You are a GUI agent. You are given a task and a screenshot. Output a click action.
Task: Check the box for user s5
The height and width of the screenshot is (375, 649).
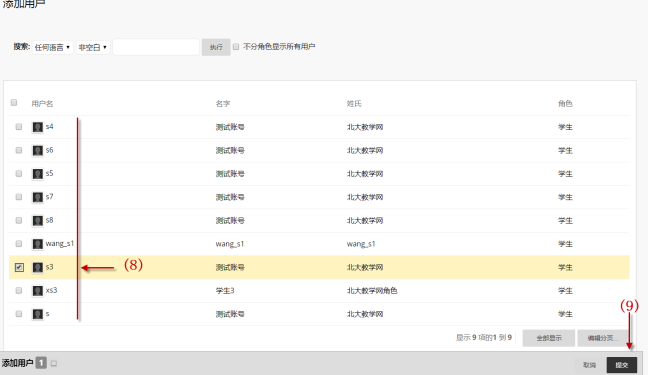[19, 173]
